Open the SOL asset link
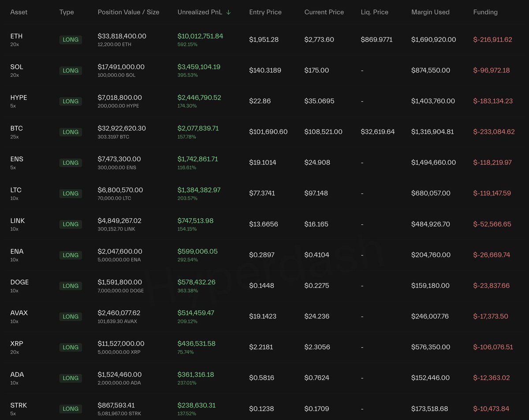Viewport: 529px width, 420px height. tap(17, 67)
